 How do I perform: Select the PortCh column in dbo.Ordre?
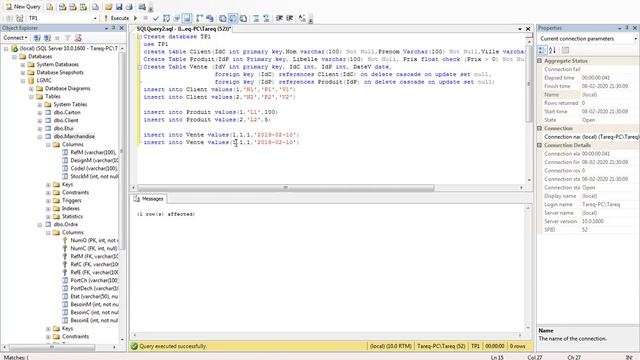[x=94, y=280]
